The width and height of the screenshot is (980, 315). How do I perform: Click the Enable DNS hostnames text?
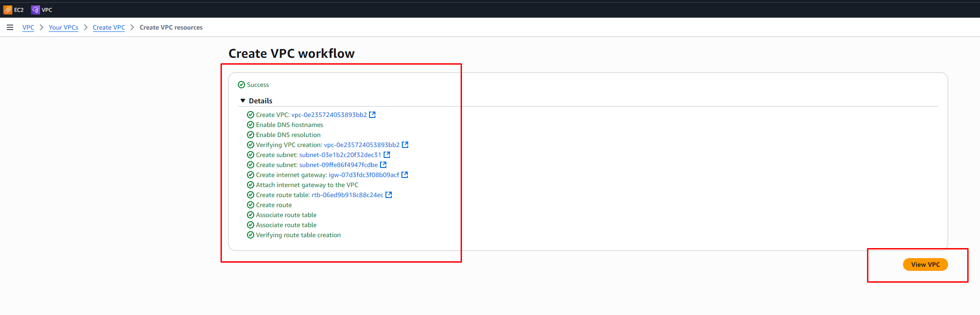(x=289, y=125)
